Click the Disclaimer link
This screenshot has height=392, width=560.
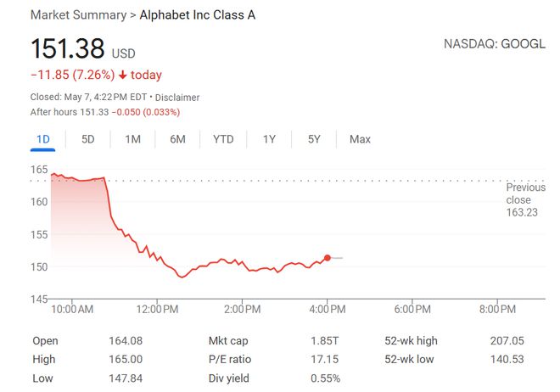point(177,98)
